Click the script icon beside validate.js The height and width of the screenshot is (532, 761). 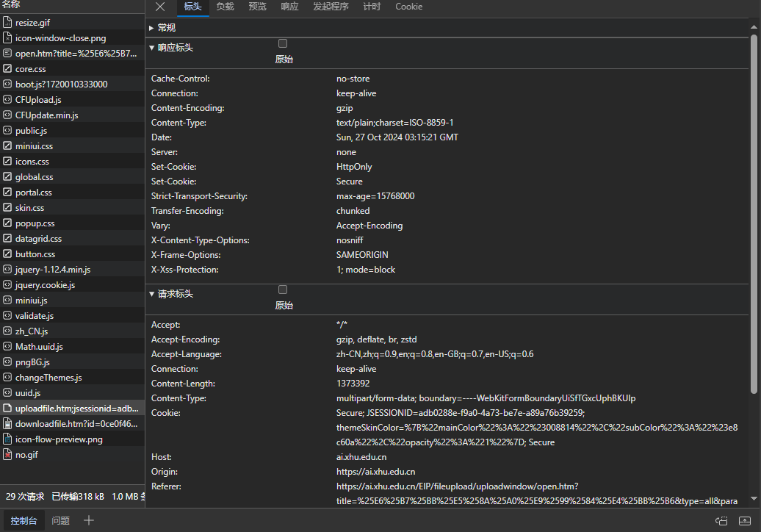(x=7, y=315)
